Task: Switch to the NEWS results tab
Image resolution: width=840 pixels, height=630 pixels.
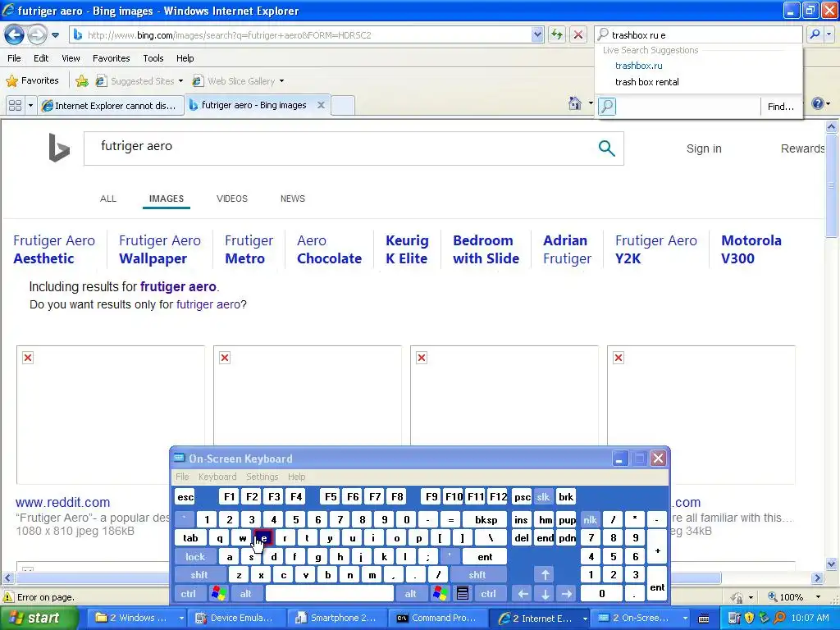Action: pyautogui.click(x=293, y=199)
